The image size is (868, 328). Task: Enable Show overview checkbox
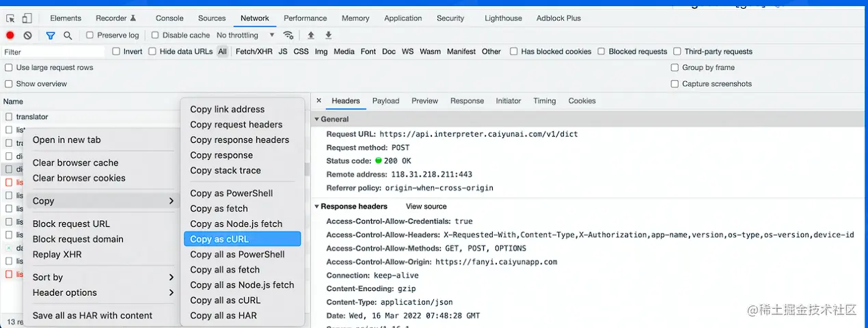pos(9,84)
